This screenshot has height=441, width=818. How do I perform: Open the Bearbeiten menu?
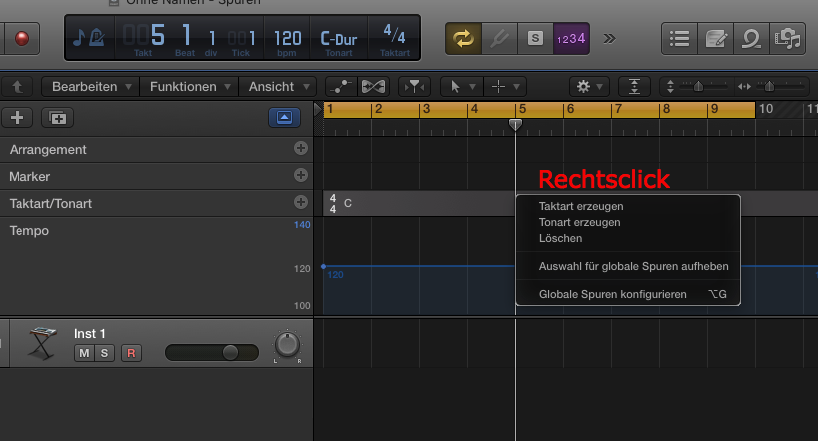coord(90,87)
